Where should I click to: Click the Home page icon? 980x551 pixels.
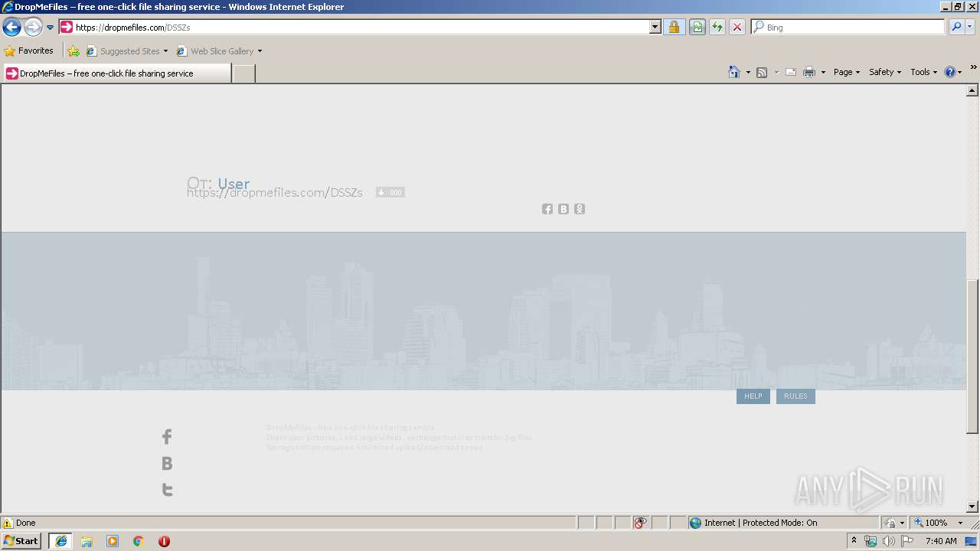(734, 72)
